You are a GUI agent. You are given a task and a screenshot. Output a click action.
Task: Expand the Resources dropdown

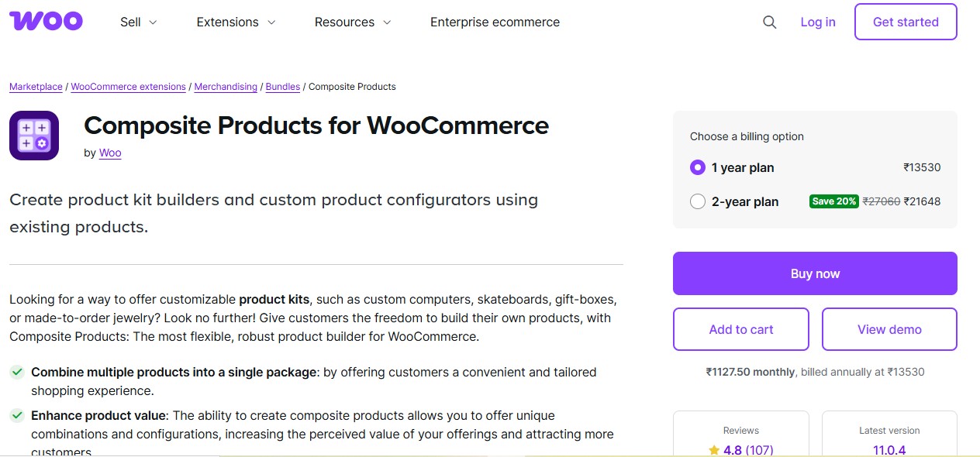[352, 22]
